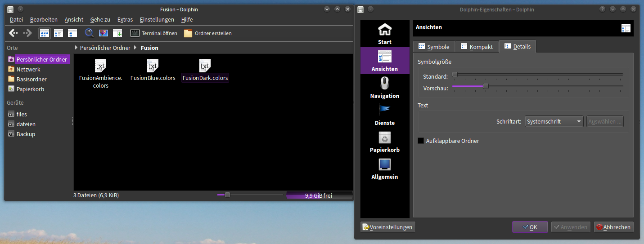This screenshot has width=644, height=244.
Task: Click the Ordner erstellen folder icon
Action: (188, 33)
